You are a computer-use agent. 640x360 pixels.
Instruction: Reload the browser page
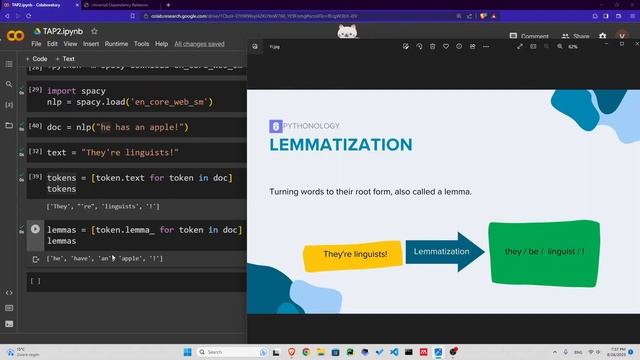[x=28, y=16]
